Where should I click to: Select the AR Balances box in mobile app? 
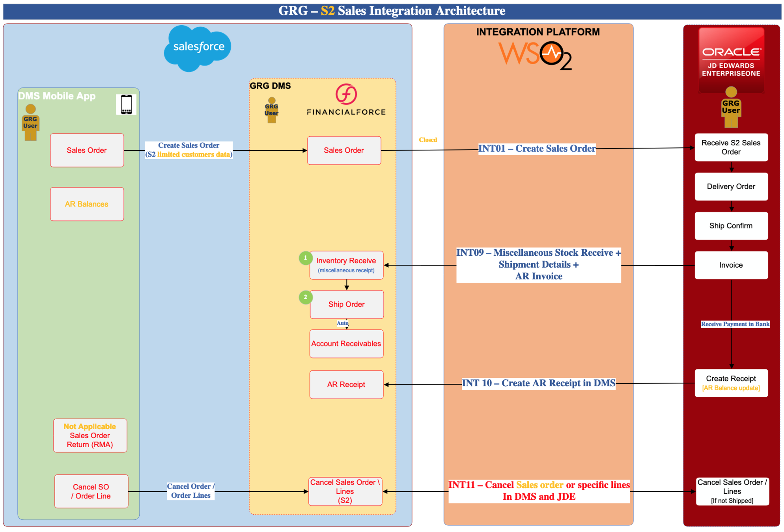click(x=87, y=204)
